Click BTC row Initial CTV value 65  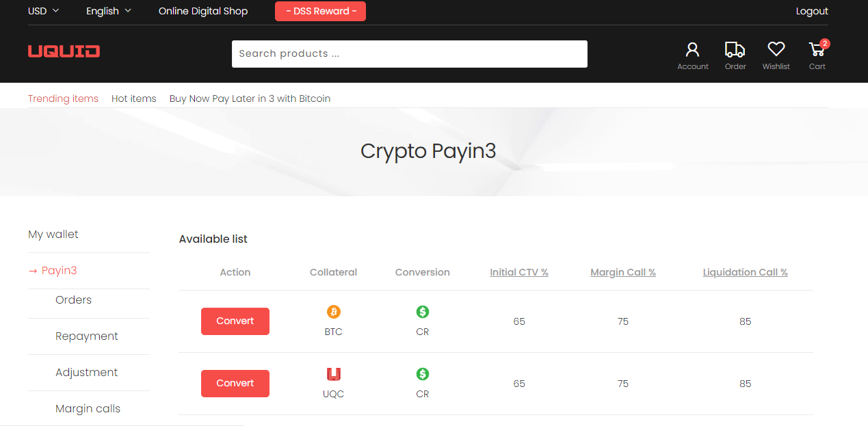[x=519, y=321]
